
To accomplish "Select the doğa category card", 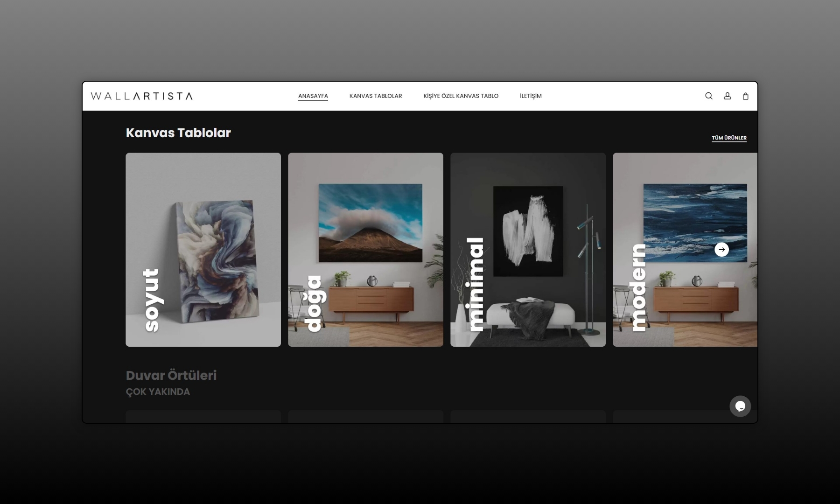I will [x=365, y=250].
